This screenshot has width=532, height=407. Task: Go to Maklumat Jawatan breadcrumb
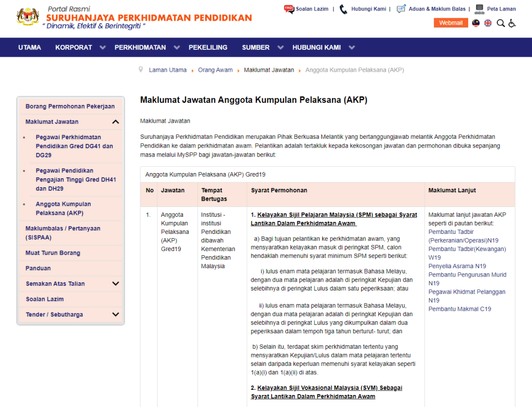pos(269,70)
